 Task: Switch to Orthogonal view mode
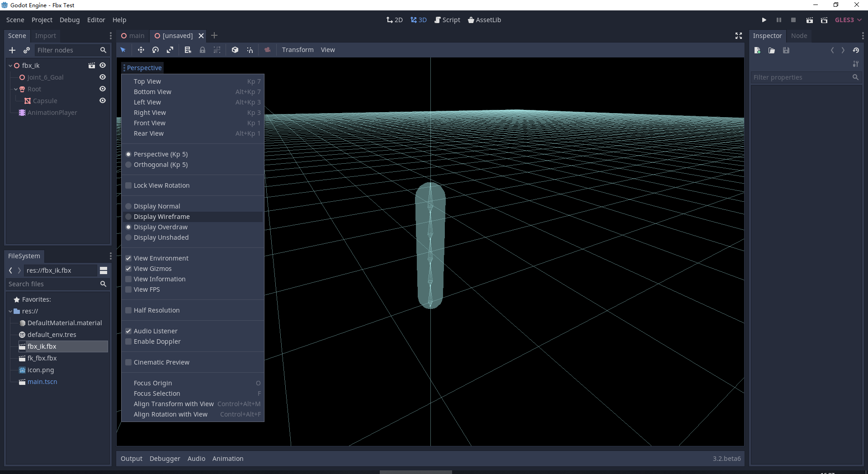pos(160,165)
